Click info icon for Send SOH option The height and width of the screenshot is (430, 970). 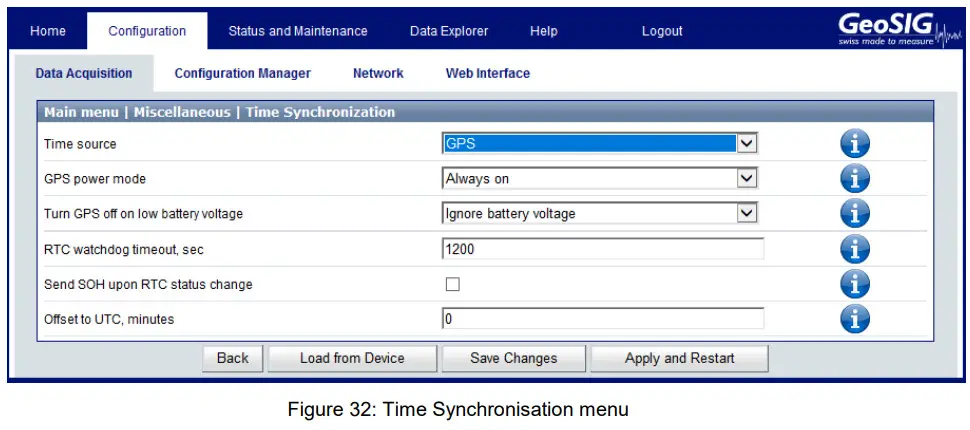tap(854, 284)
